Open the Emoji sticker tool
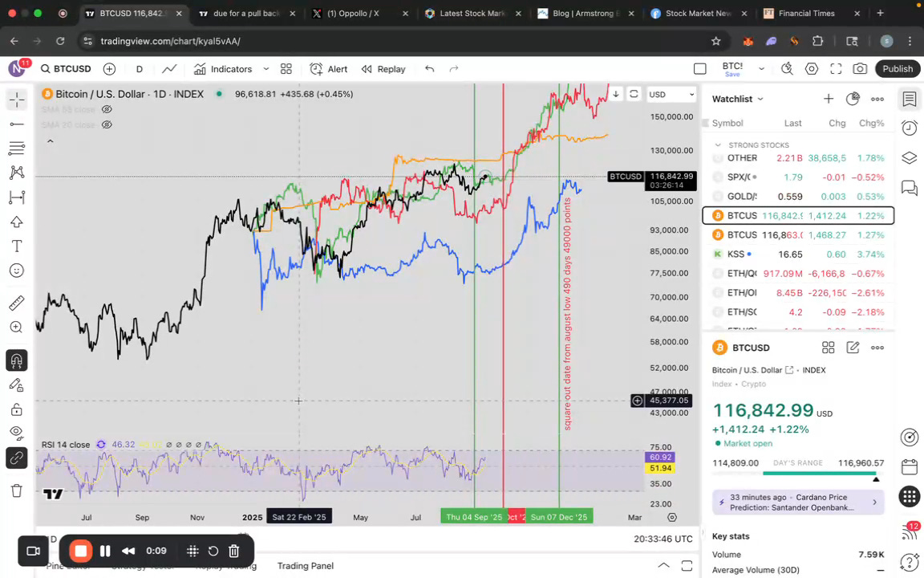The image size is (924, 578). [x=17, y=271]
